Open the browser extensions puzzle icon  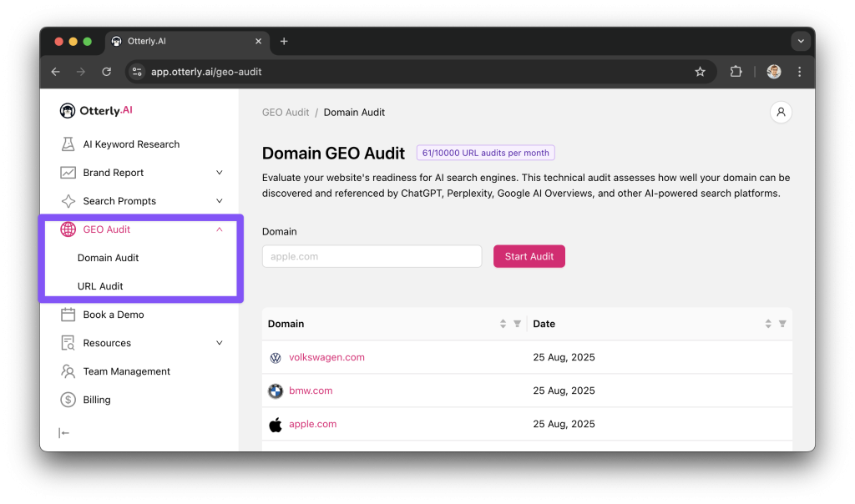click(x=736, y=72)
